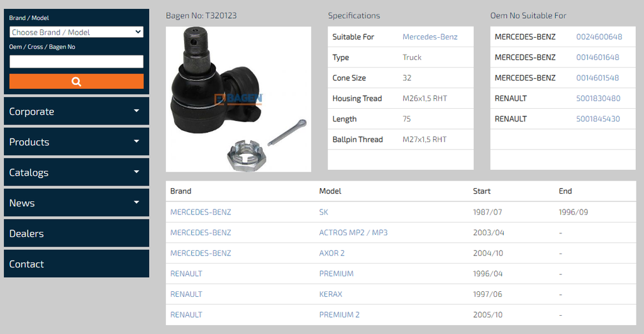Viewport: 644px width, 334px height.
Task: Open the Choose Brand / Model dropdown
Action: (76, 32)
